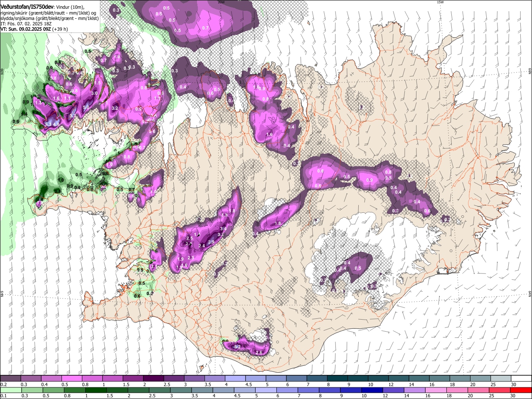Pick the rain legend swatch between 0.5 and 0.8
The width and height of the screenshot is (532, 399).
pyautogui.click(x=53, y=390)
